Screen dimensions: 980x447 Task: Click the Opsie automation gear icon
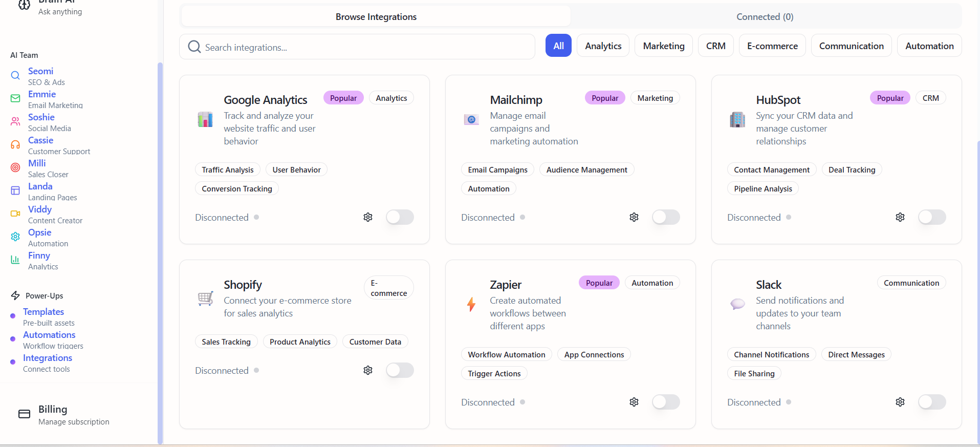pos(15,237)
